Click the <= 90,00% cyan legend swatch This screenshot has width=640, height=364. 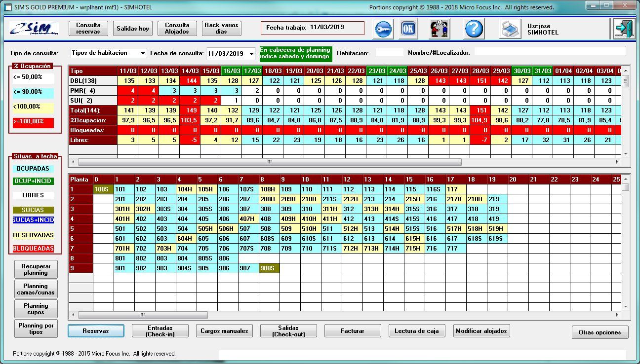click(x=34, y=92)
